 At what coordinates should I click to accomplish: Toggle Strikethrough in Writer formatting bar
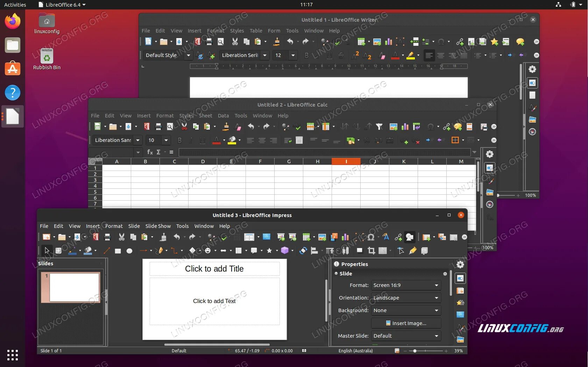tap(341, 55)
